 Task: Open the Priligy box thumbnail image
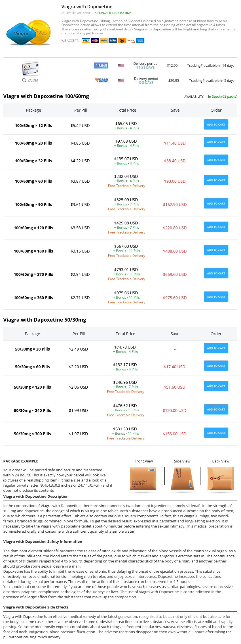click(x=30, y=68)
